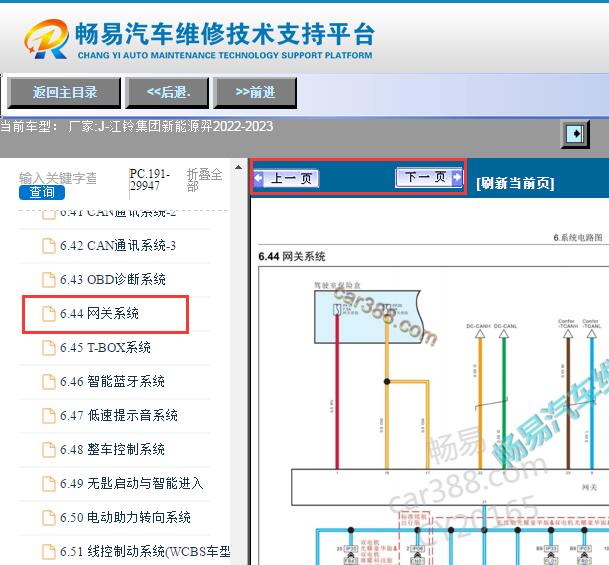Click document icon beside 6.45 T-BOX系统
This screenshot has height=565, width=609.
click(x=49, y=347)
